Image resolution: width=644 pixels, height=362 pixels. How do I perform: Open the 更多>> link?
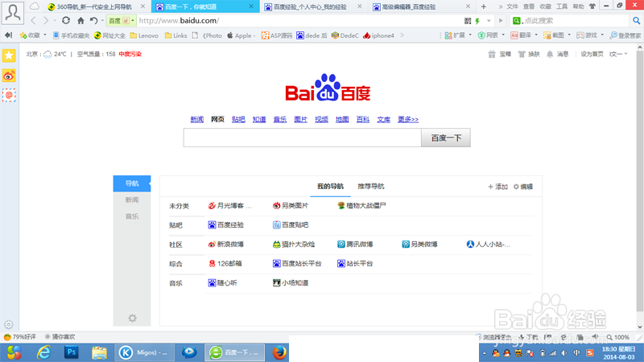point(408,119)
